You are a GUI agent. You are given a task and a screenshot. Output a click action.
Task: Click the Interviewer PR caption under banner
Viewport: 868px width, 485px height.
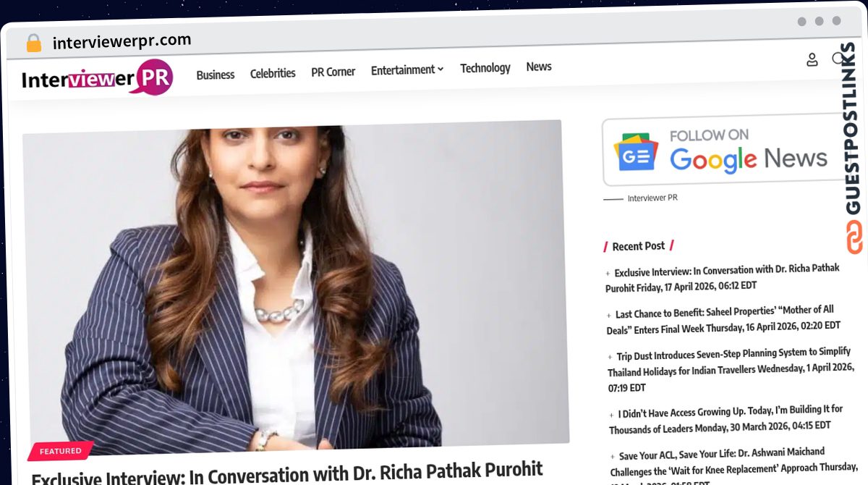pyautogui.click(x=652, y=198)
